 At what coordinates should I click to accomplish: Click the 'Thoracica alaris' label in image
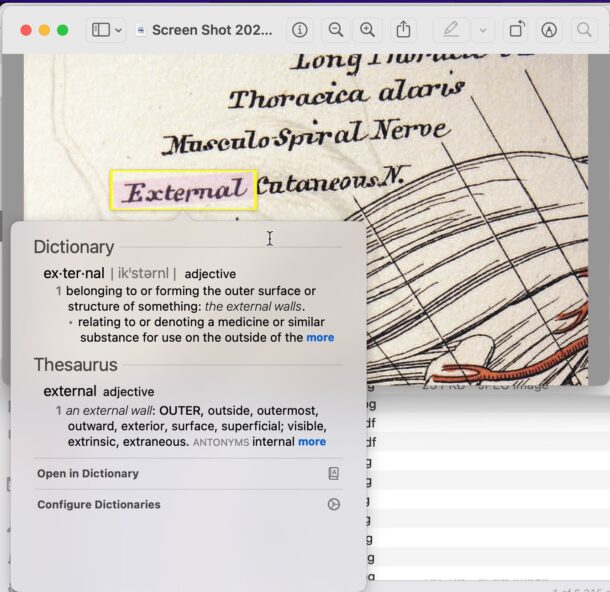click(x=346, y=95)
